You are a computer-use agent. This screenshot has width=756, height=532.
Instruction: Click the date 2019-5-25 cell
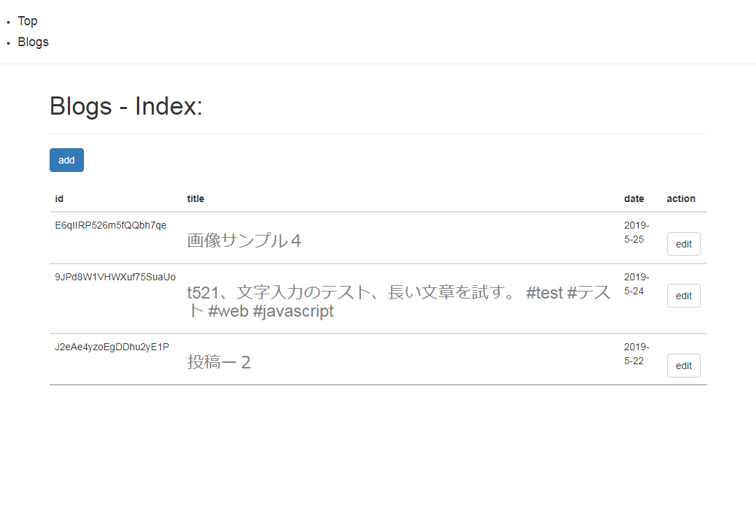635,232
